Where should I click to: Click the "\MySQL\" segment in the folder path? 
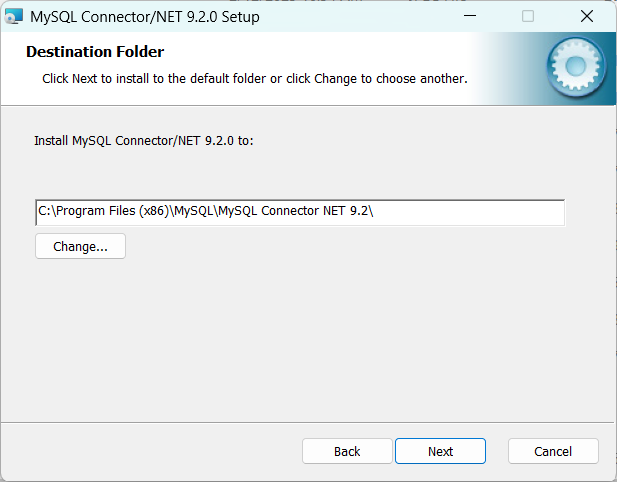(192, 212)
